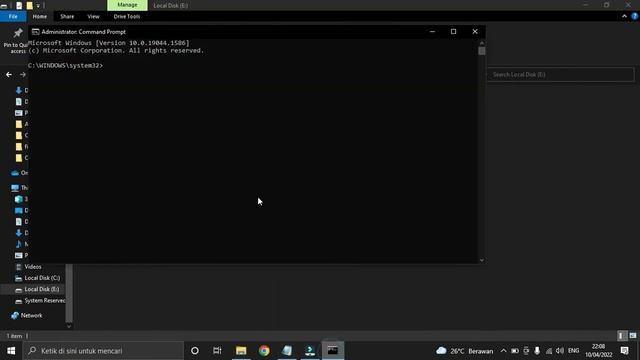The width and height of the screenshot is (640, 360).
Task: Open File Explorer from the taskbar
Action: click(x=241, y=351)
